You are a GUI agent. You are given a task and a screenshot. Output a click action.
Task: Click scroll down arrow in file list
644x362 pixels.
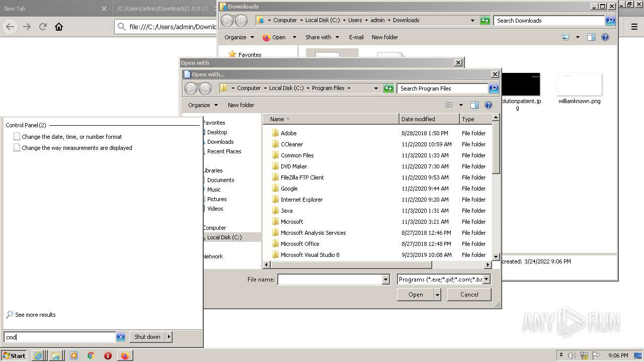coord(496,257)
